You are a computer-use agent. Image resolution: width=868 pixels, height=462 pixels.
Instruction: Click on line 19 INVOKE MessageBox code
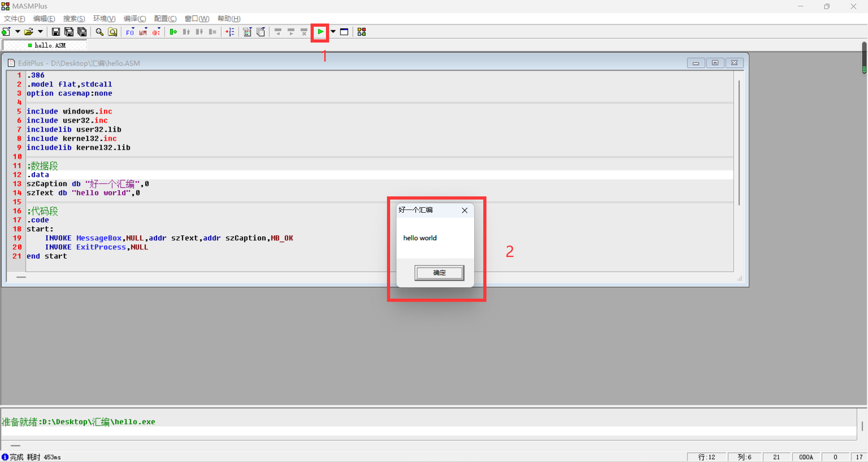[169, 238]
